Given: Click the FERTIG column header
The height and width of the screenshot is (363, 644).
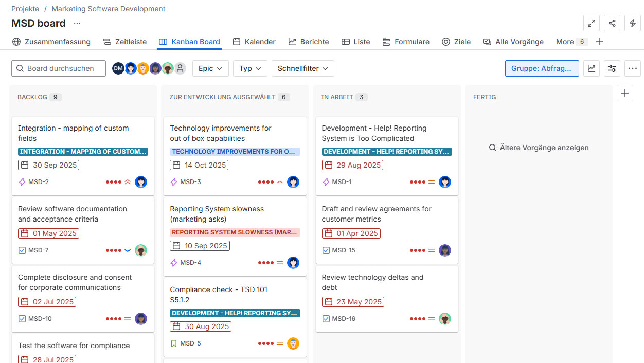Looking at the screenshot, I should 485,97.
